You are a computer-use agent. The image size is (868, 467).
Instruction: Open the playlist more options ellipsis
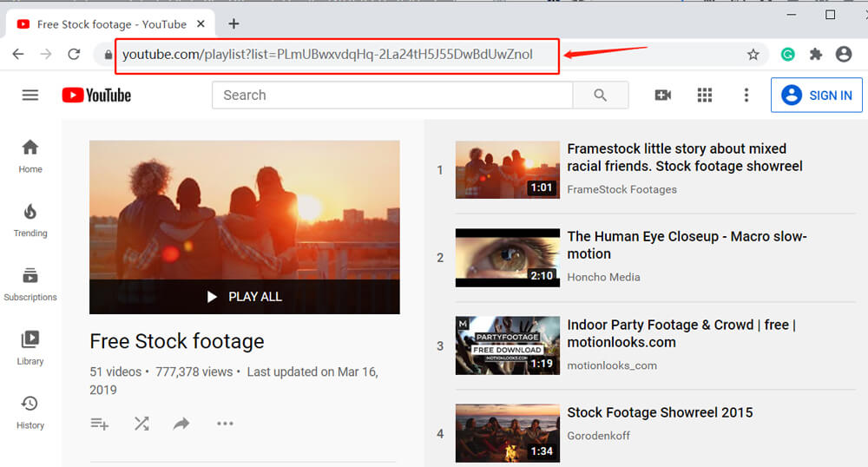[225, 424]
